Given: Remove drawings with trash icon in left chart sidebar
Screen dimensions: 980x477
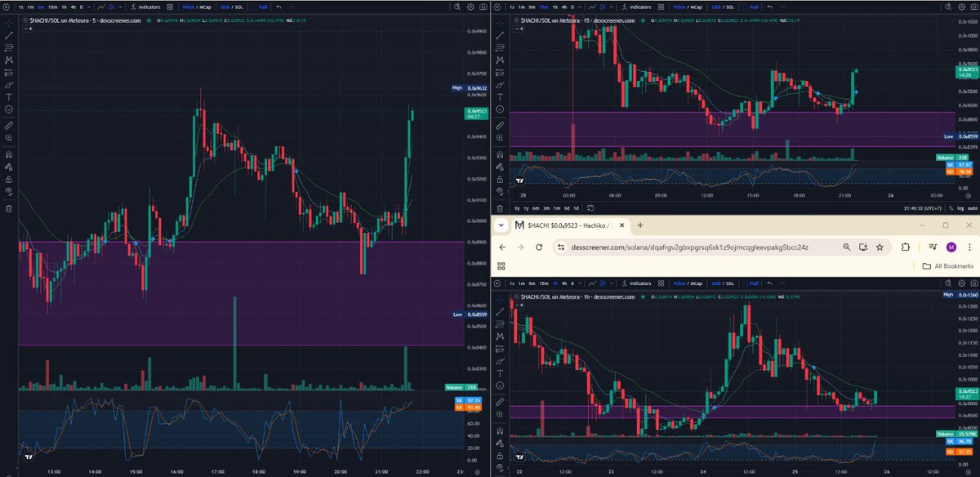Looking at the screenshot, I should pos(9,208).
